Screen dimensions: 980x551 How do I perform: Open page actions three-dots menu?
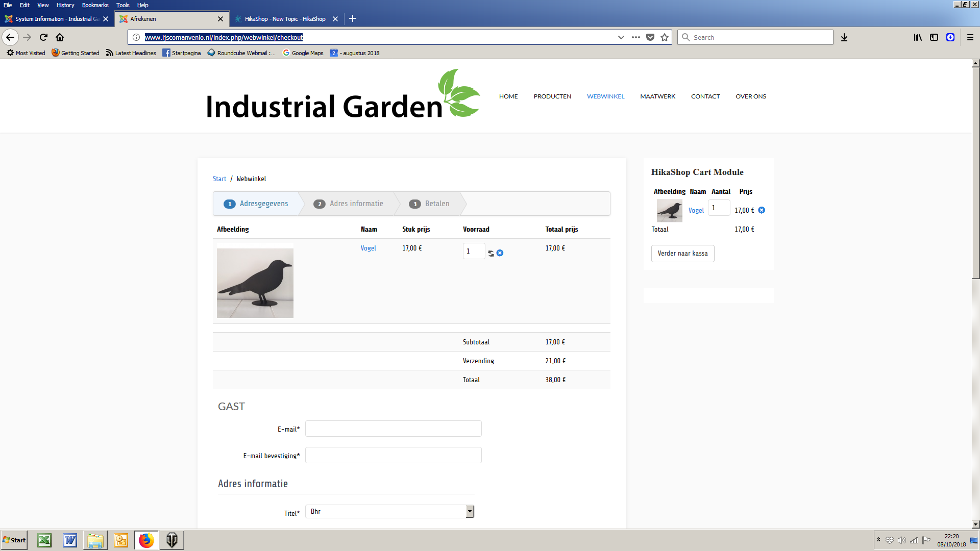[x=635, y=37]
